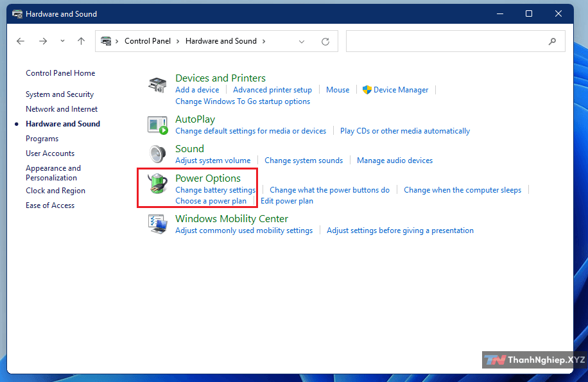Open the Power Options heading
The width and height of the screenshot is (588, 382).
coord(208,178)
